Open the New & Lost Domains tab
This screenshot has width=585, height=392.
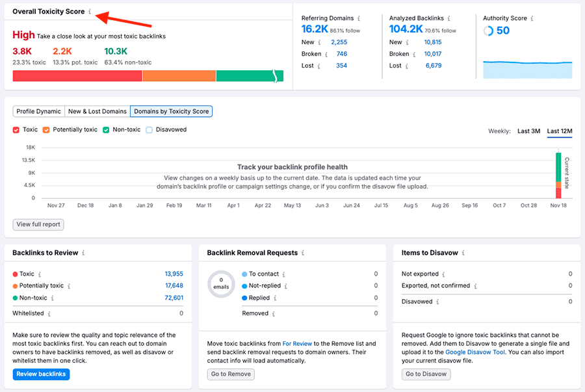[97, 111]
